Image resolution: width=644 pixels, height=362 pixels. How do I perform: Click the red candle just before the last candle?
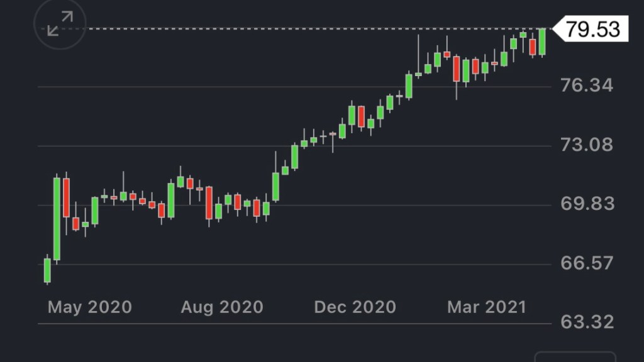(x=533, y=47)
